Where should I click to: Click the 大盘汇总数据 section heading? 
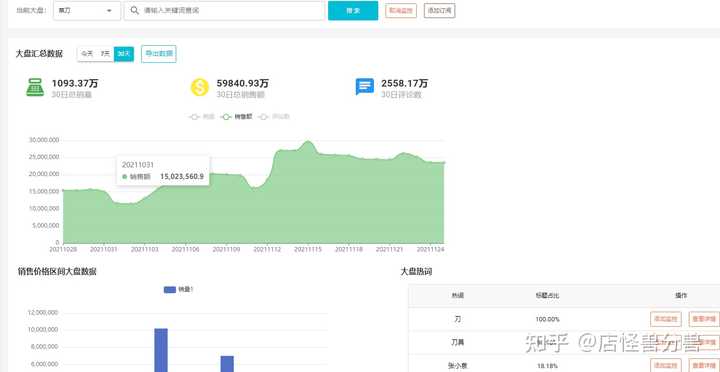tap(39, 54)
